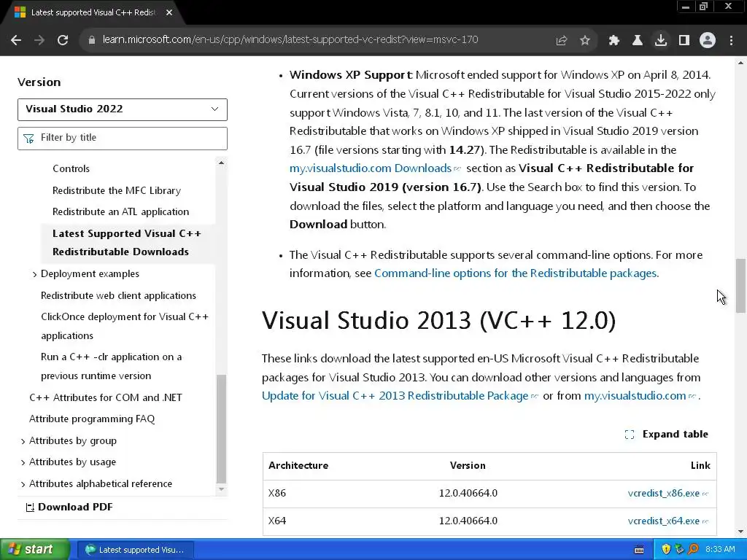Screen dimensions: 747x560
Task: Download vcredist_x86.exe
Action: pyautogui.click(x=668, y=494)
